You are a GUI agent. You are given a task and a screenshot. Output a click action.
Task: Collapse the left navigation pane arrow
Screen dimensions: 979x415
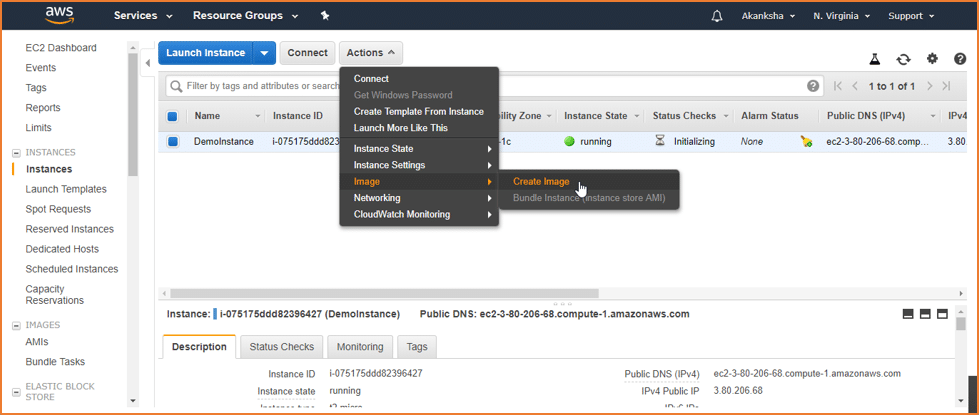coord(148,63)
